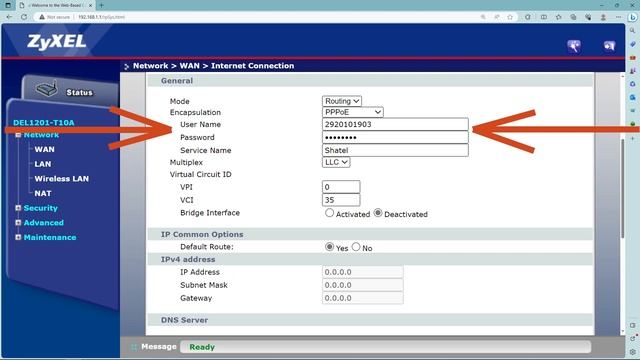Click the IP Address field
640x360 pixels.
(x=362, y=272)
